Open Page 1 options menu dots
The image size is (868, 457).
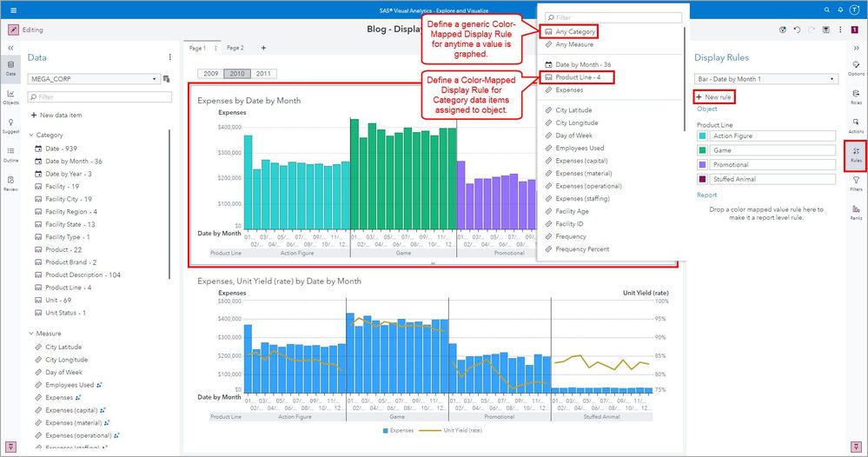click(215, 48)
